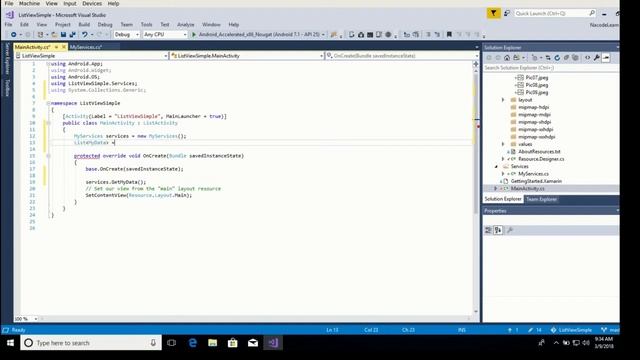The image size is (640, 360).
Task: Click the Open File folder icon
Action: point(54,35)
